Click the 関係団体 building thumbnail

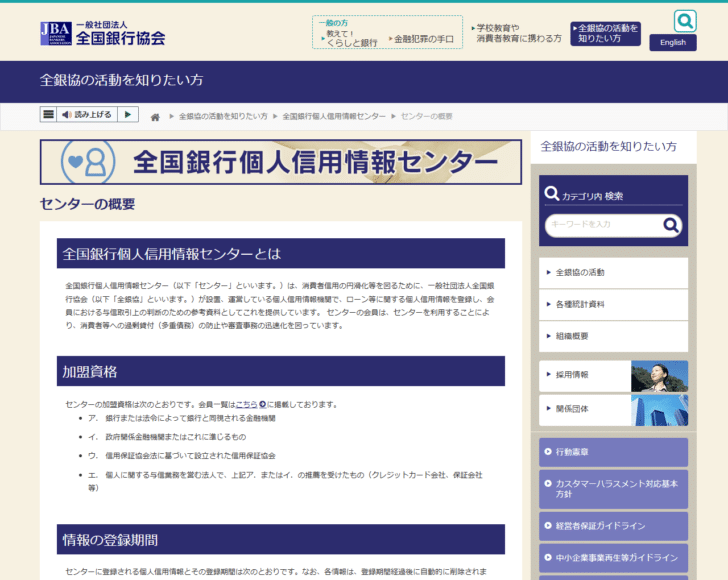pos(659,410)
